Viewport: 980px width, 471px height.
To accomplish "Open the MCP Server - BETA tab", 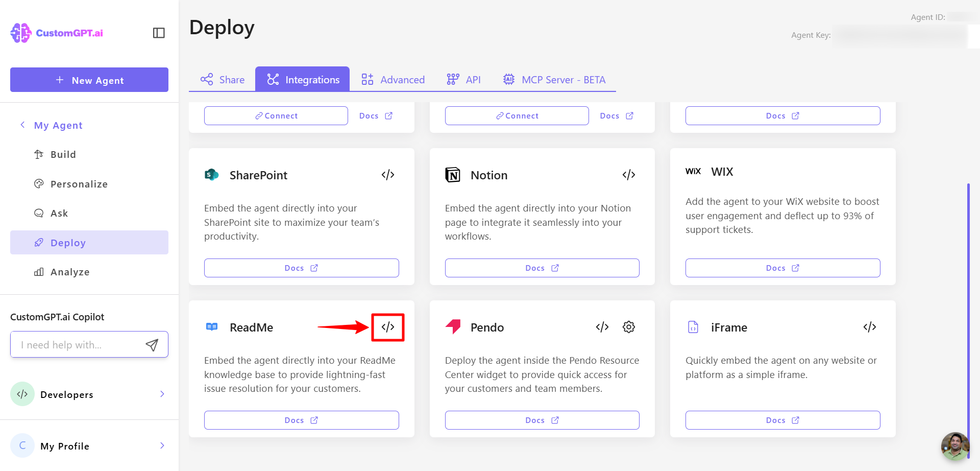I will click(554, 79).
